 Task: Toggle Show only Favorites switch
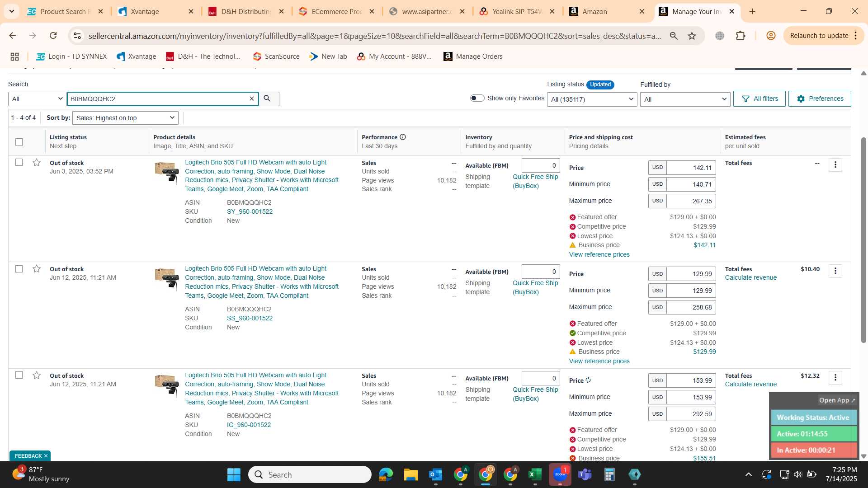click(477, 98)
